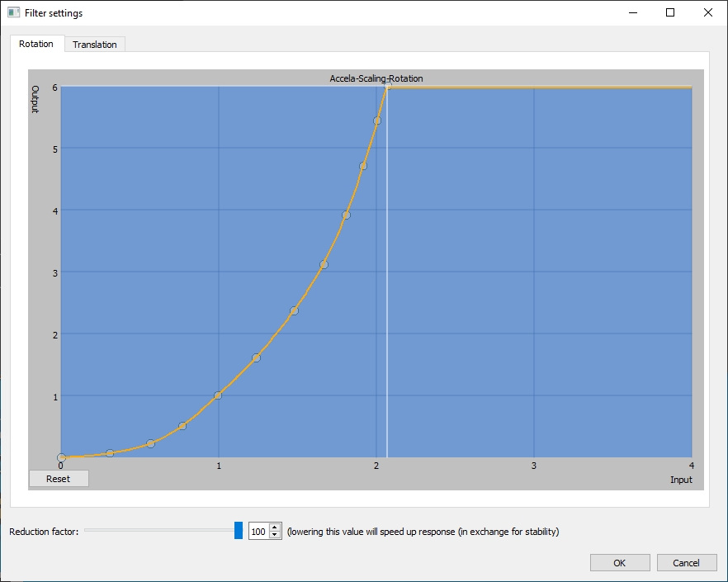
Task: Click the Reduction factor slider handle
Action: (239, 531)
